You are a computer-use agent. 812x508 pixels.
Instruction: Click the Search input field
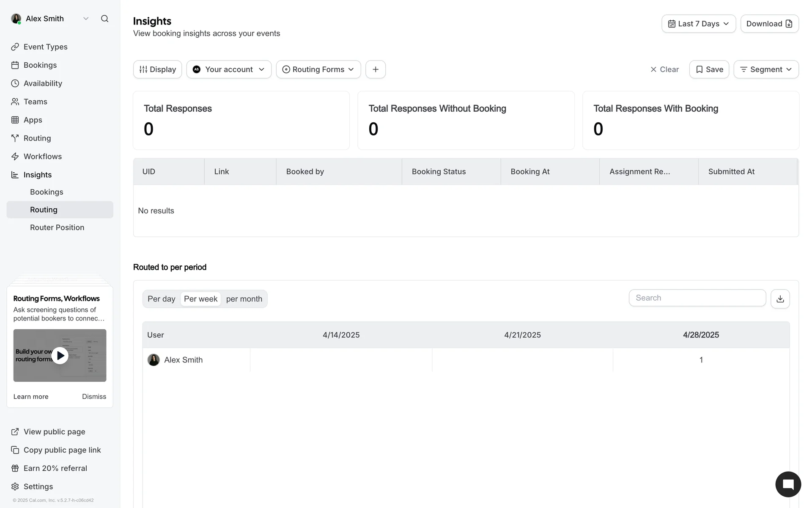point(697,298)
